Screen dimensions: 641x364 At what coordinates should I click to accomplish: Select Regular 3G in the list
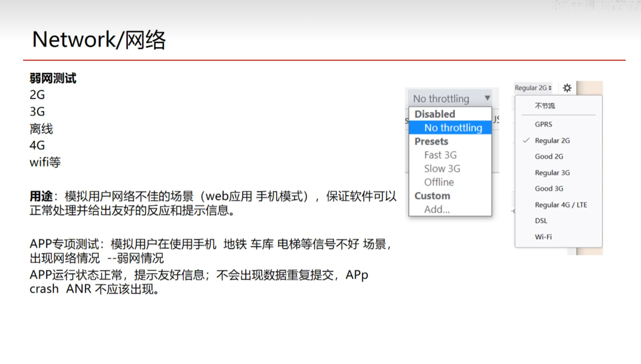(x=552, y=172)
